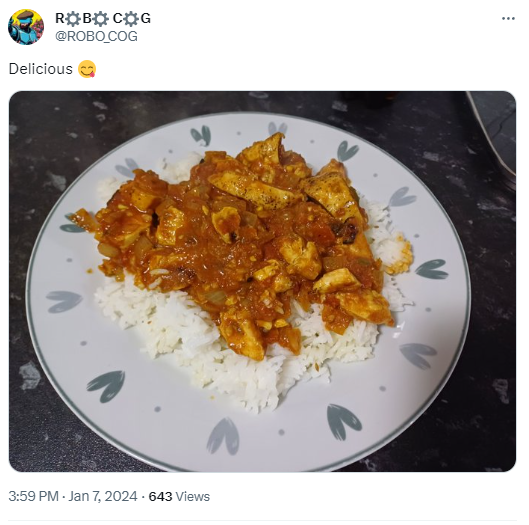The height and width of the screenshot is (525, 529).
Task: Click the 3:59 PM timestamp
Action: tap(33, 496)
